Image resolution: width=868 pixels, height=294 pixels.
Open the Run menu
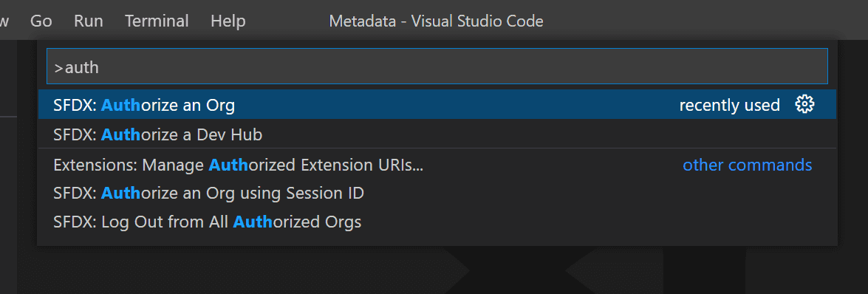pos(89,21)
